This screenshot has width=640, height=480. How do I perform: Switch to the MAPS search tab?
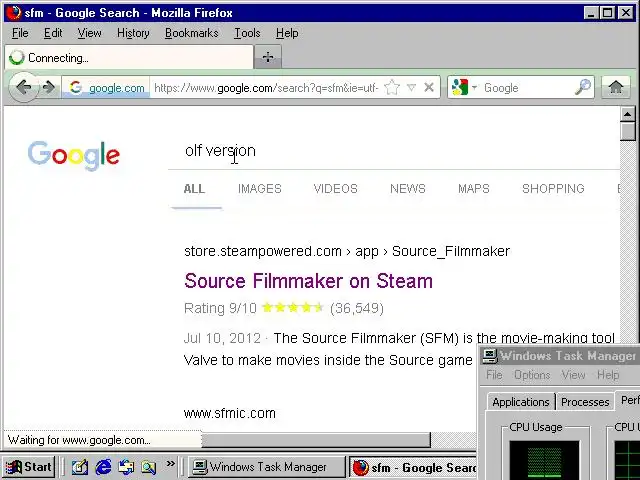[x=473, y=189]
